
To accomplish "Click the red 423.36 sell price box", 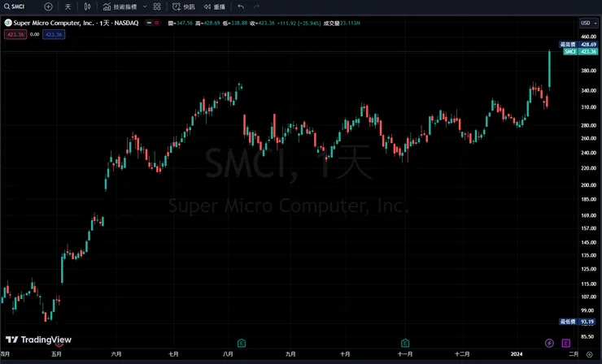I will [x=15, y=34].
